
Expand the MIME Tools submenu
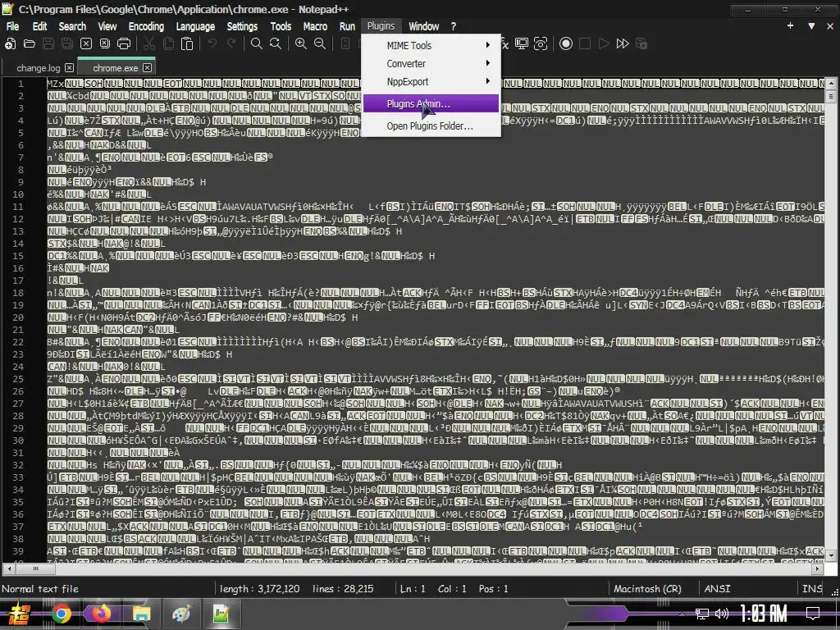tap(431, 46)
